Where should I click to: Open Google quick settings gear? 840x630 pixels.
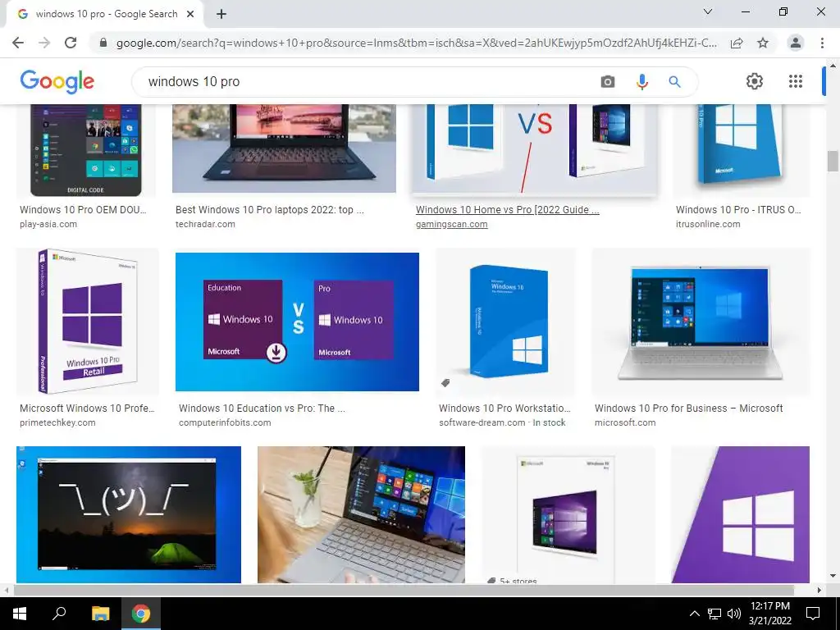[755, 81]
